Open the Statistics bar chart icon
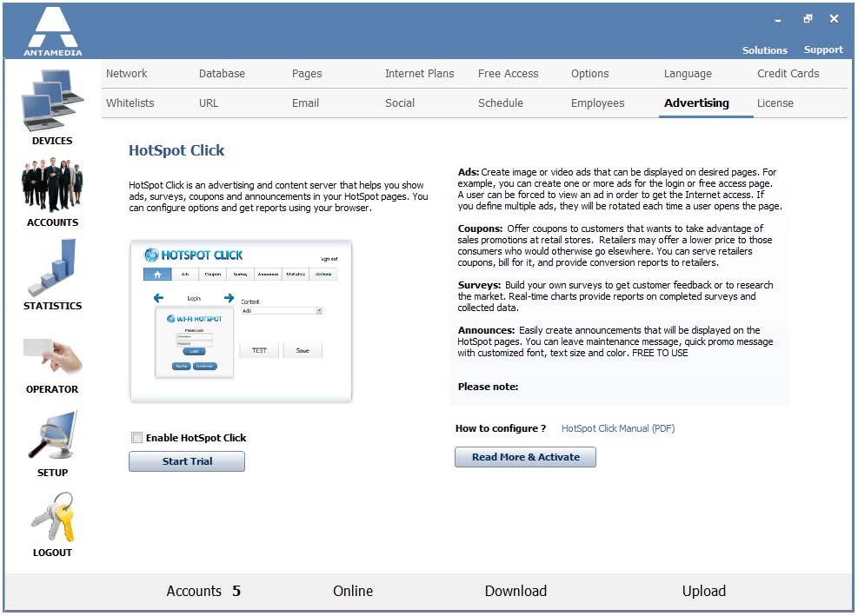This screenshot has width=858, height=616. 52,268
